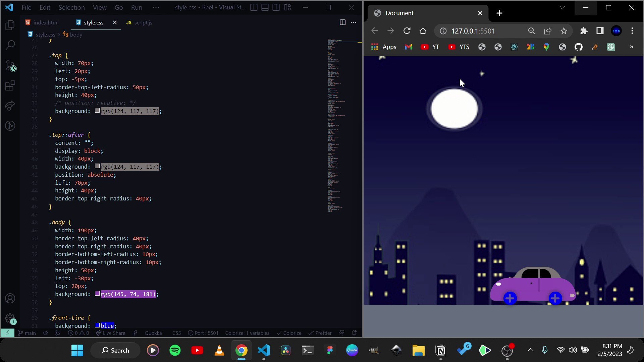The height and width of the screenshot is (362, 644).
Task: Open the YT bookmark
Action: click(x=430, y=47)
